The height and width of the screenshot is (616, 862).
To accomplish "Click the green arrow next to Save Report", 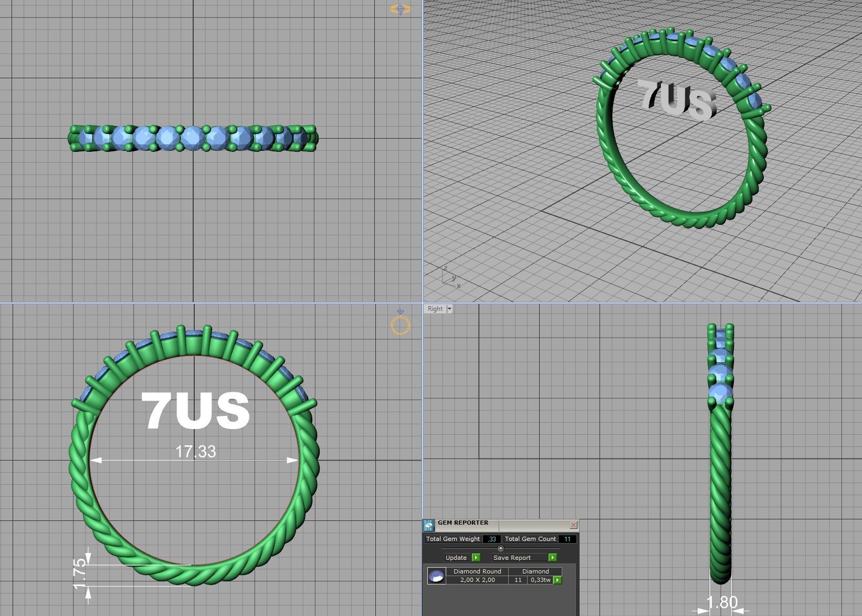I will [552, 557].
